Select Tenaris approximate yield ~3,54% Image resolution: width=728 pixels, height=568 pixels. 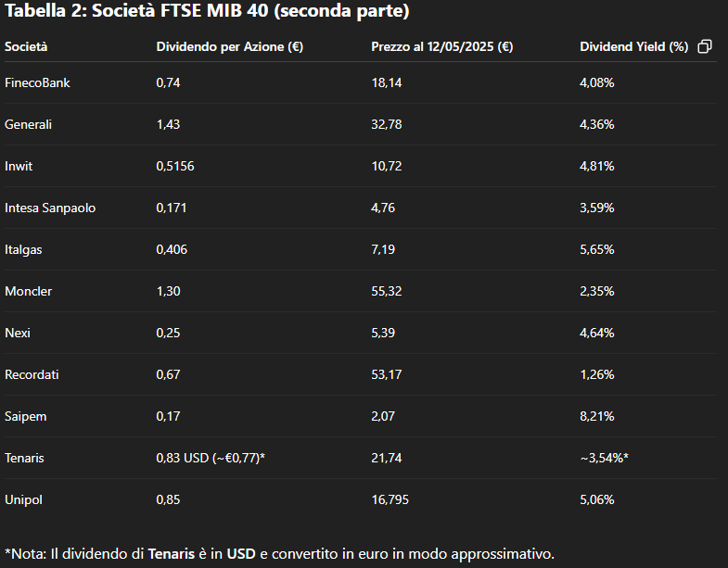[604, 458]
